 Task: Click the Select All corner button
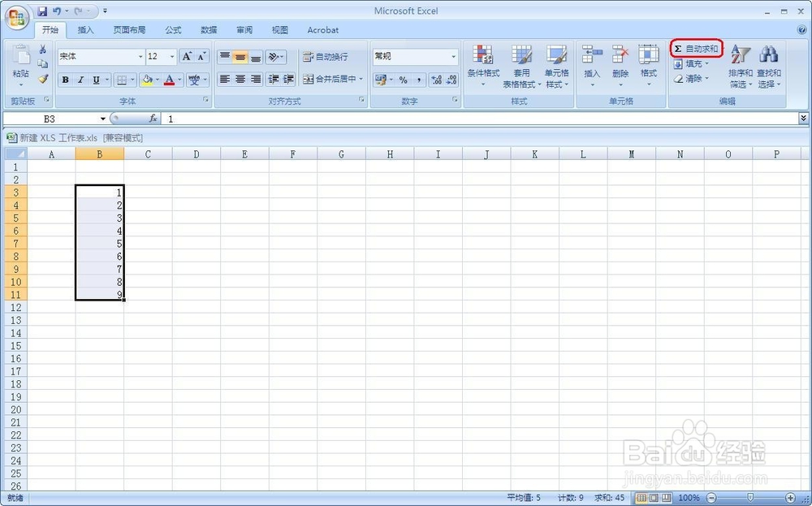(x=15, y=154)
